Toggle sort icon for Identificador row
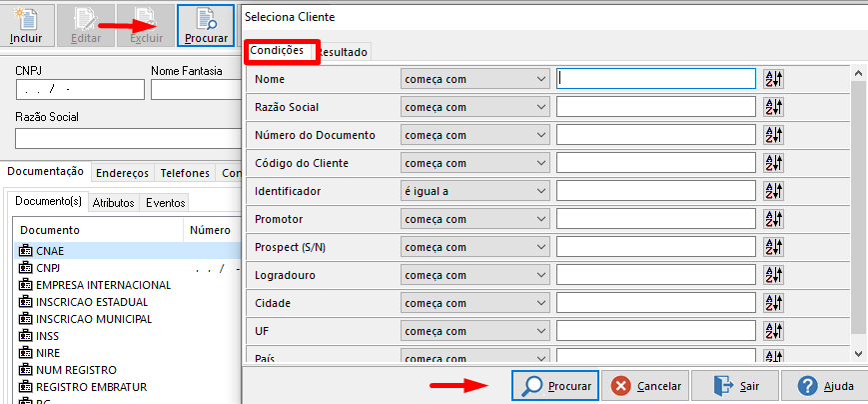 pyautogui.click(x=773, y=191)
